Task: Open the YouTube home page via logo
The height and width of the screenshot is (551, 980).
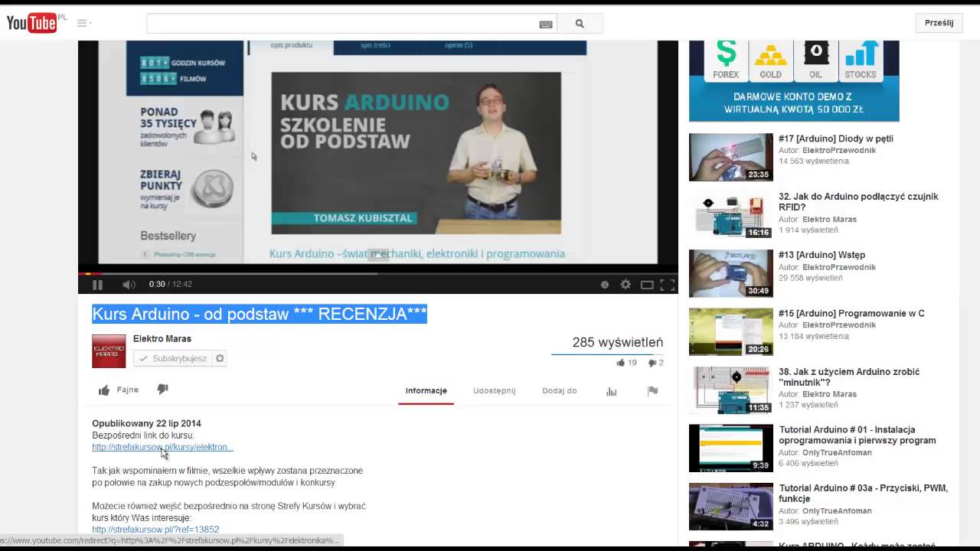Action: click(32, 23)
